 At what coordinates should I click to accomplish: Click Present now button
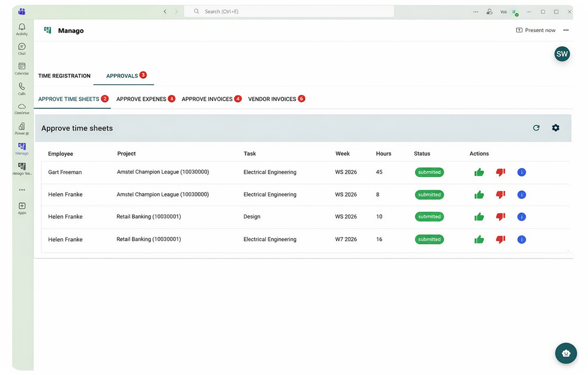(x=536, y=30)
